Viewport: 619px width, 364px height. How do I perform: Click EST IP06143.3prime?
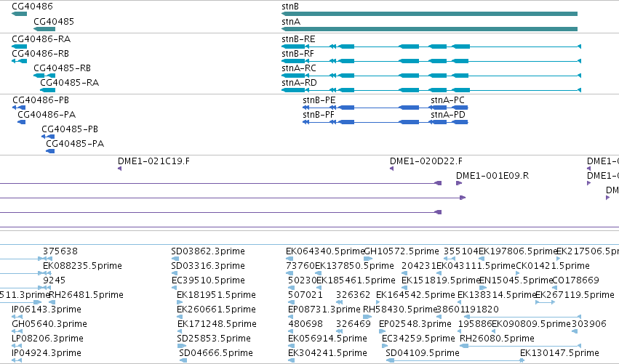[x=47, y=310]
